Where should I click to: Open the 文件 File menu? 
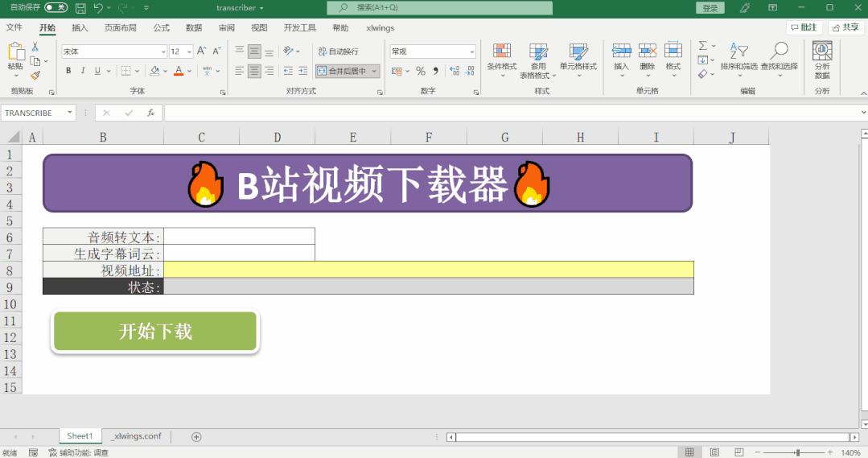tap(14, 27)
